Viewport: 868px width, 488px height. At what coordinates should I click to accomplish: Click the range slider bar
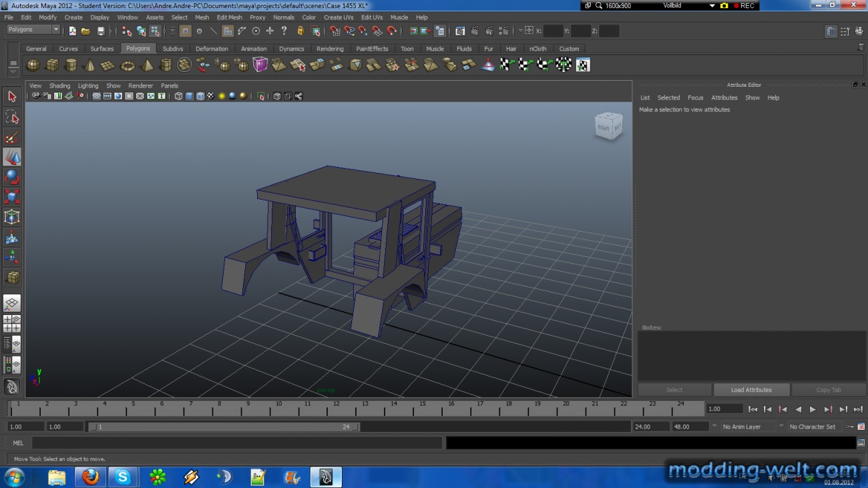(x=224, y=427)
